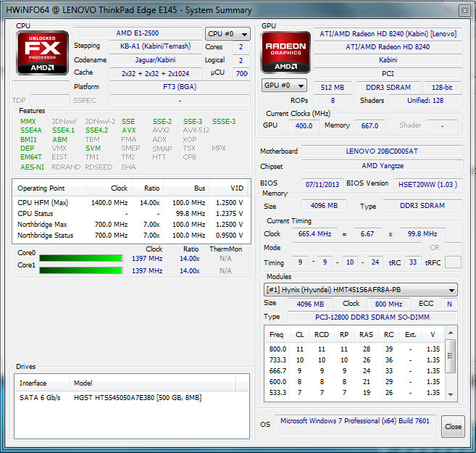Click the Interface column header in Drives

[x=42, y=383]
